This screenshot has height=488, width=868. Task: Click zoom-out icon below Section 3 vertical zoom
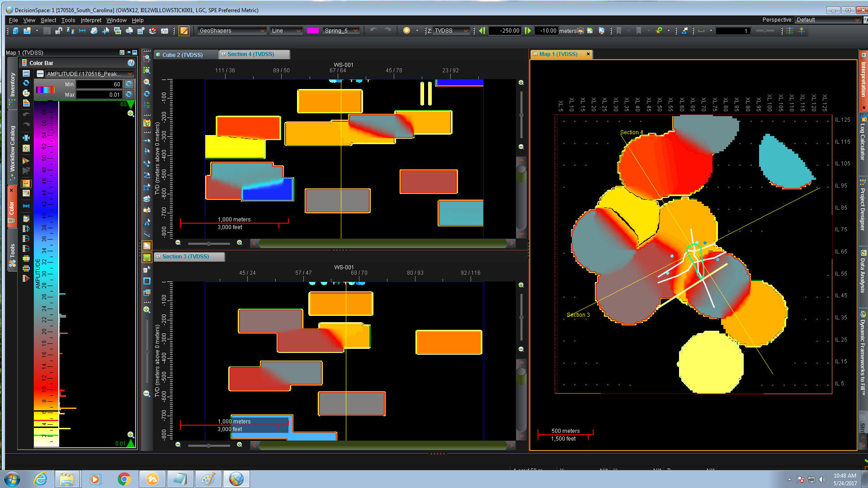coord(521,349)
